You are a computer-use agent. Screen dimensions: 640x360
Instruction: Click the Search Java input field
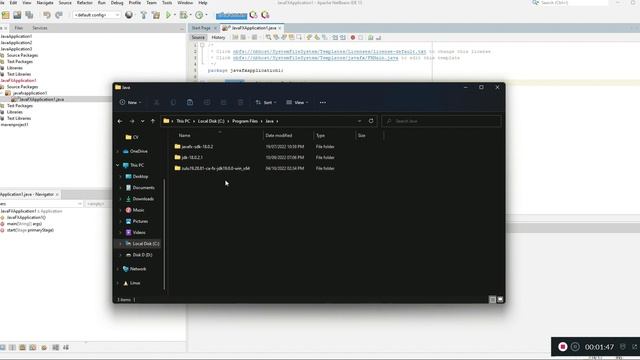click(441, 121)
